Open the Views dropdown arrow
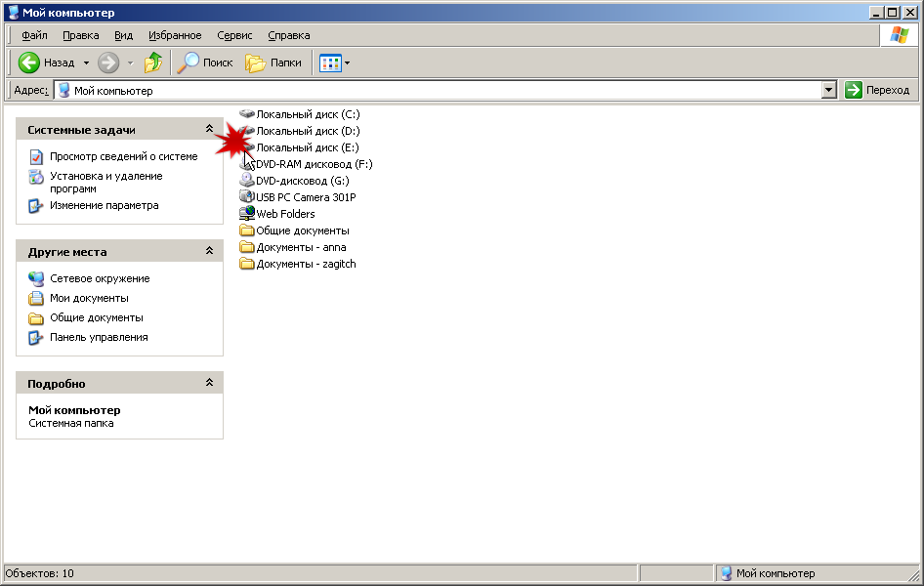924x586 pixels. [347, 63]
